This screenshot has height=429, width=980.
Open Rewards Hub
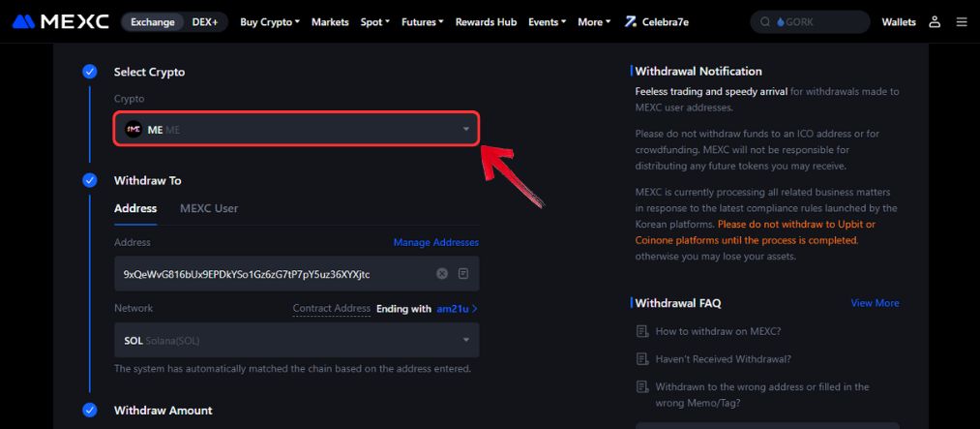(x=486, y=22)
